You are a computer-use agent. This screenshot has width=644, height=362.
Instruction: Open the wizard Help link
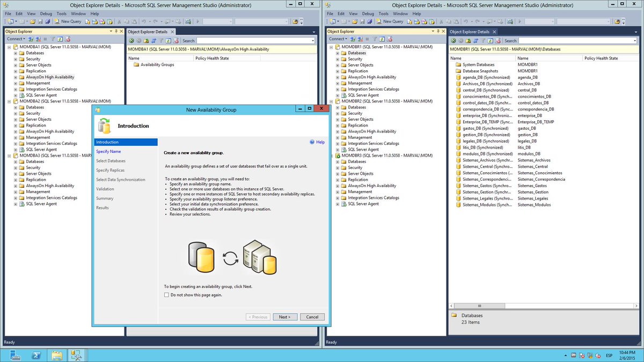pos(317,142)
